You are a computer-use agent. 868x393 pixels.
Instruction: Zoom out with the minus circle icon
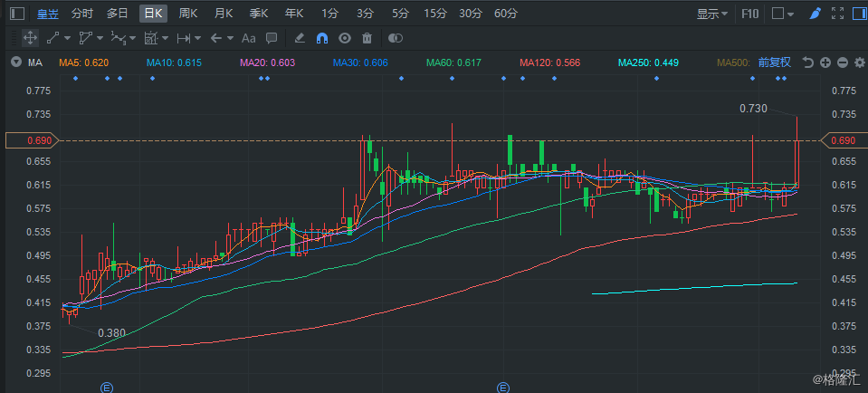click(x=843, y=62)
